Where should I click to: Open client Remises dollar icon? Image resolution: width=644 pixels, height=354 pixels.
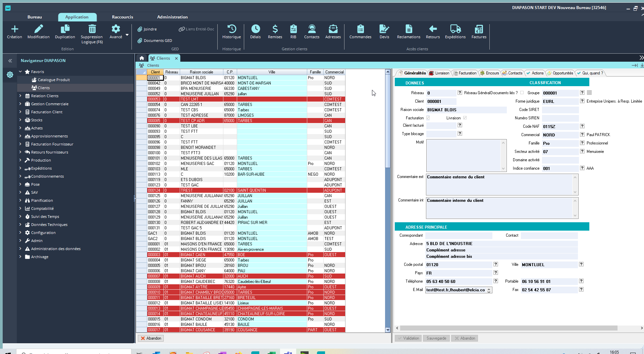(x=275, y=29)
